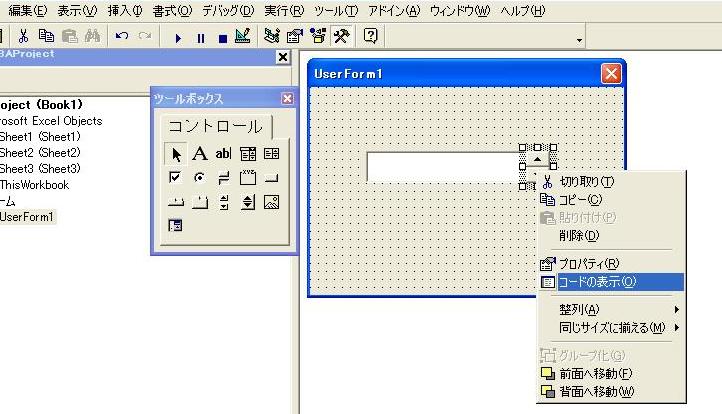
Task: Expand the 同じサイズに揃える(M) submenu
Action: pyautogui.click(x=610, y=327)
